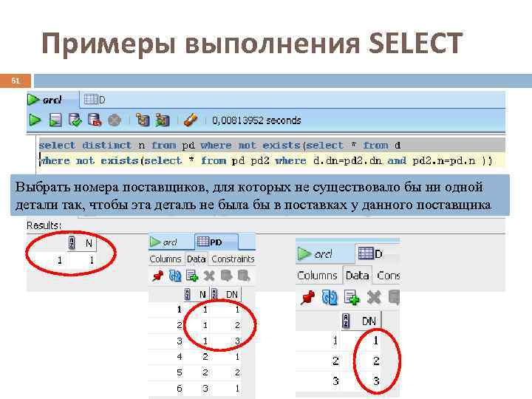
Task: Open the Data tab in PD panel
Action: pyautogui.click(x=196, y=259)
